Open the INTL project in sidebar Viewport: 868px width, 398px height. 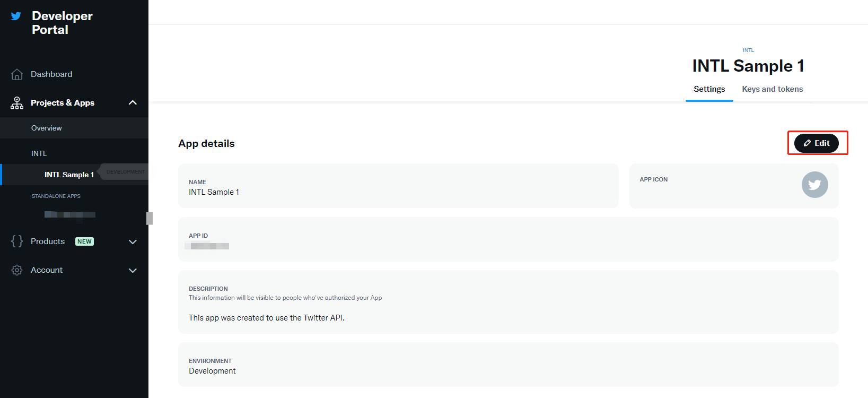pos(39,153)
